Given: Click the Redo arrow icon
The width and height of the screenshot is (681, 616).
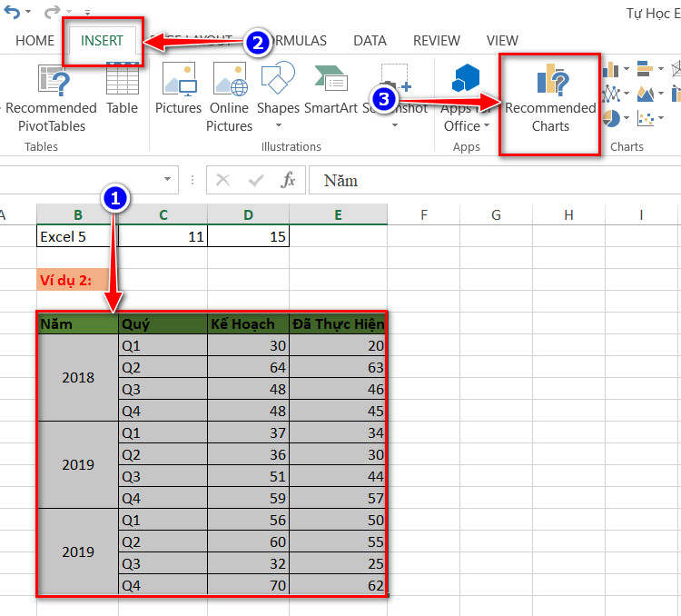Looking at the screenshot, I should click(52, 12).
